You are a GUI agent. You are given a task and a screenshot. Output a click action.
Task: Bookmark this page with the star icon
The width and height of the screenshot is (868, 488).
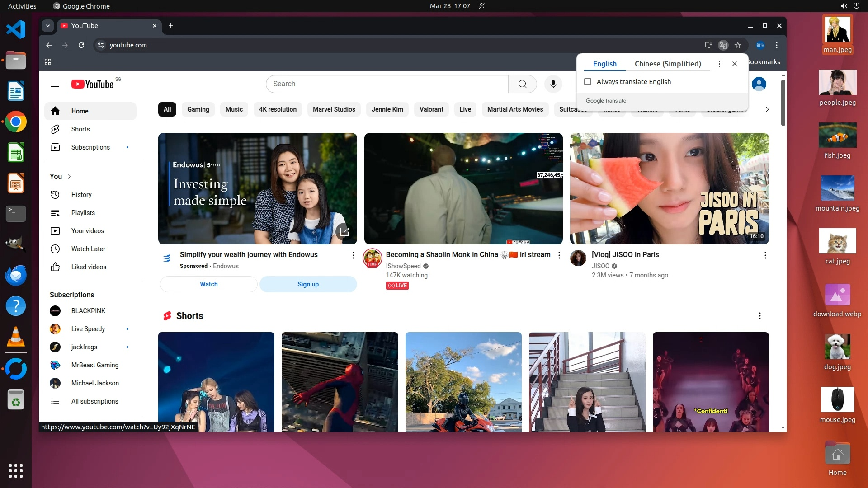coord(738,45)
